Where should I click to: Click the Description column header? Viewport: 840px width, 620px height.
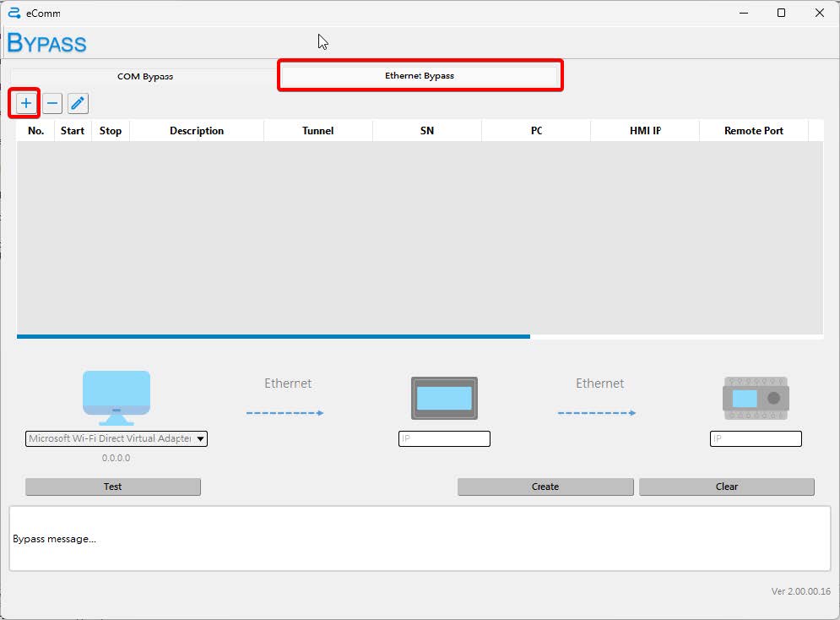[x=197, y=131]
